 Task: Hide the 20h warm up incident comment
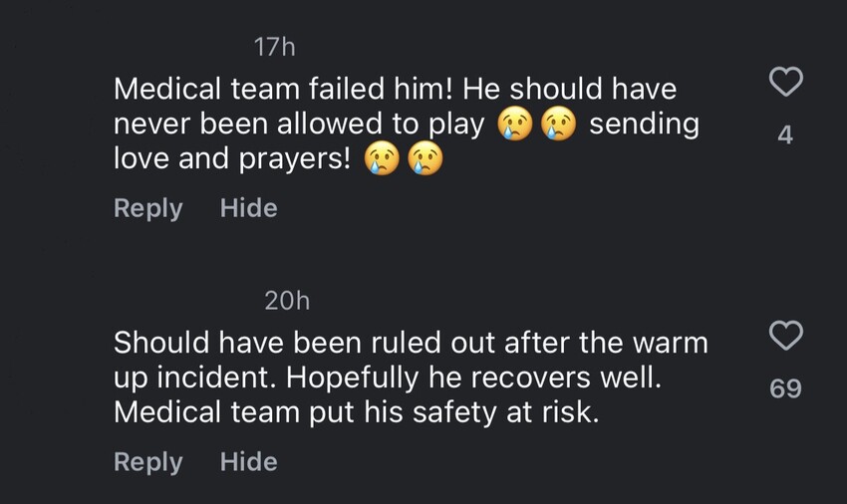248,462
